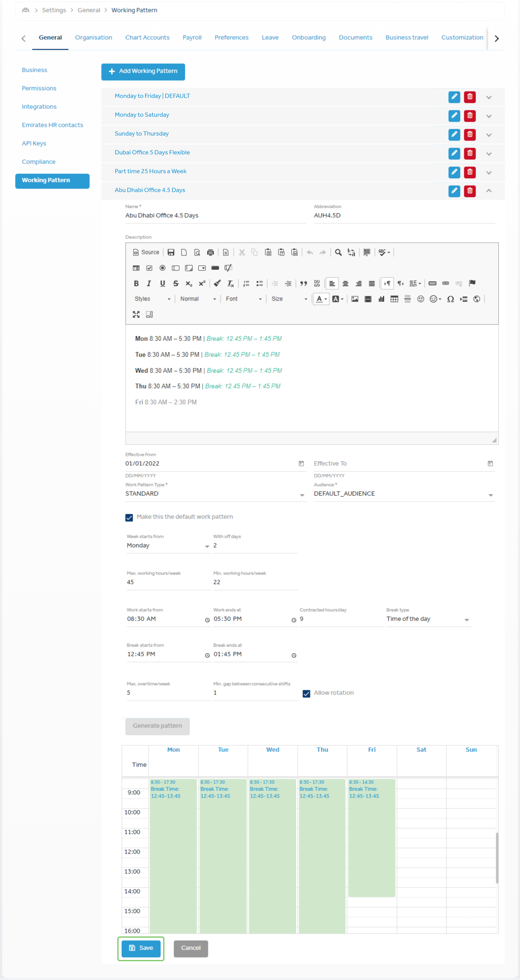Click the Add Working Pattern button
This screenshot has width=520, height=980.
tap(143, 72)
